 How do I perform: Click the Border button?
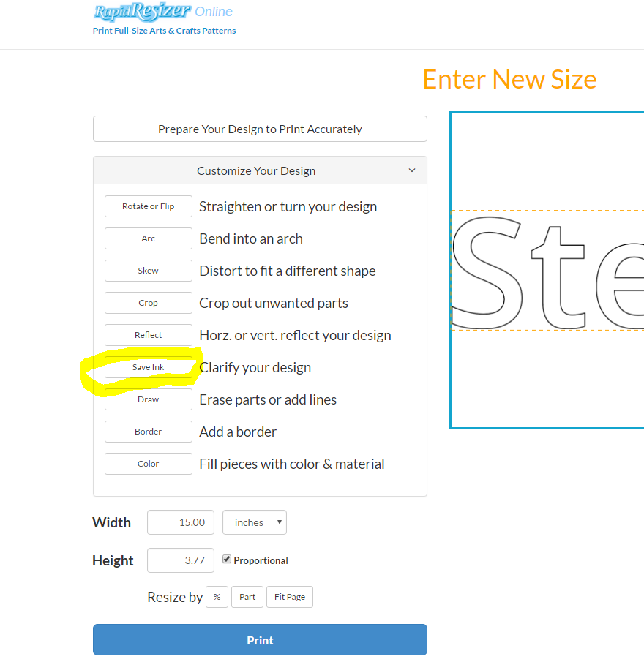[149, 432]
